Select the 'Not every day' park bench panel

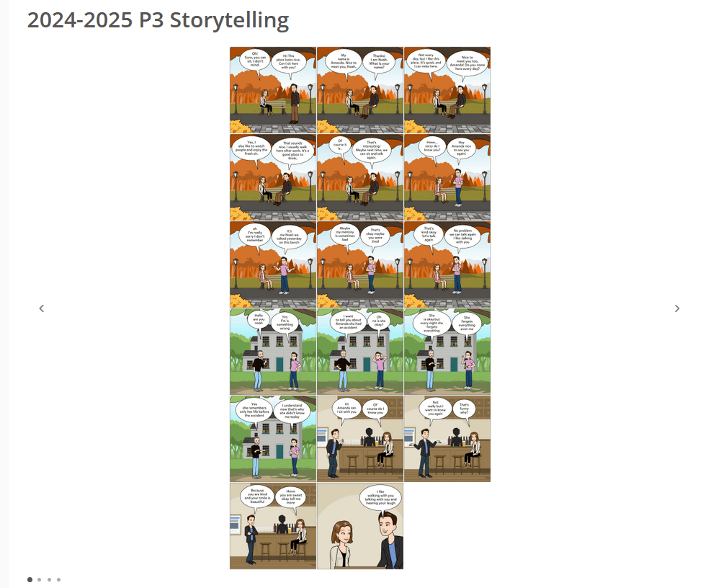point(447,90)
